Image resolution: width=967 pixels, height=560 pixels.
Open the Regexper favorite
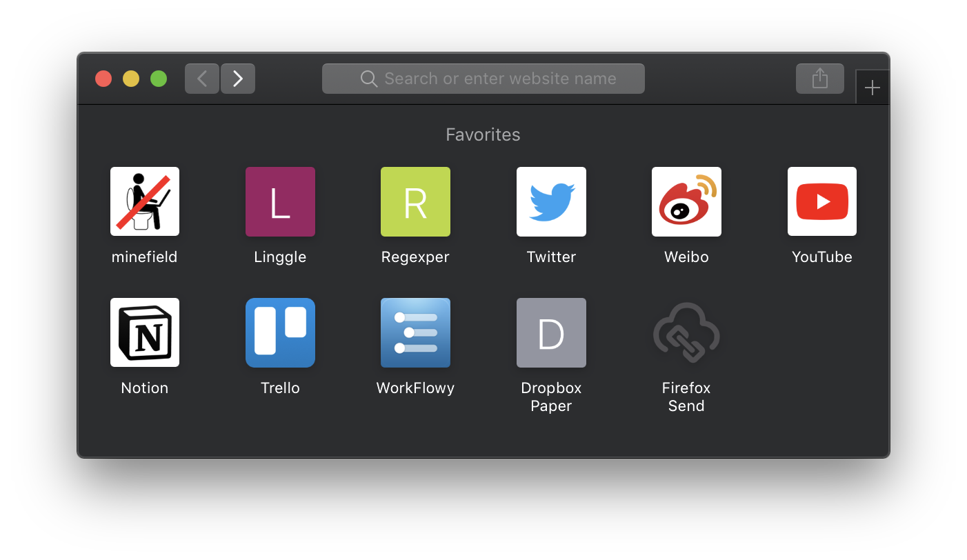click(415, 201)
